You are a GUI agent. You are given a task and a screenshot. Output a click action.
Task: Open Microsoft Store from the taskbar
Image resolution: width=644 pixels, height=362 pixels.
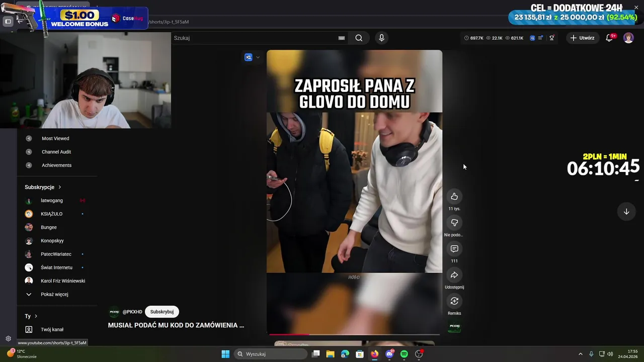[x=360, y=354]
